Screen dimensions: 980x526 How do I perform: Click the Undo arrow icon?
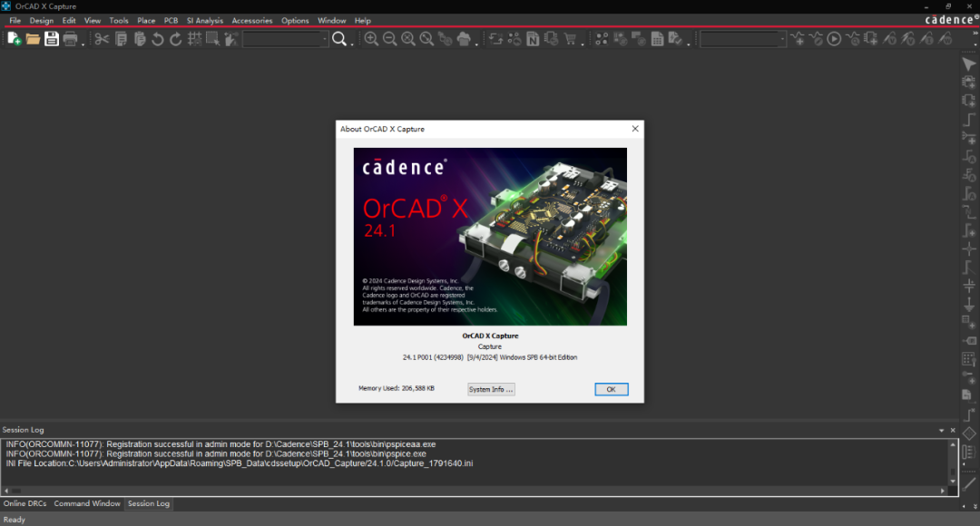(158, 39)
